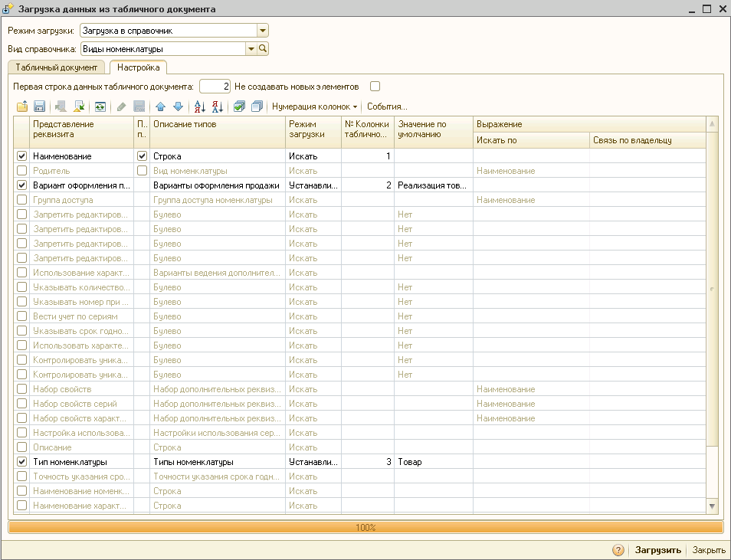Move the row down with blue arrow
The image size is (731, 560).
tap(178, 106)
